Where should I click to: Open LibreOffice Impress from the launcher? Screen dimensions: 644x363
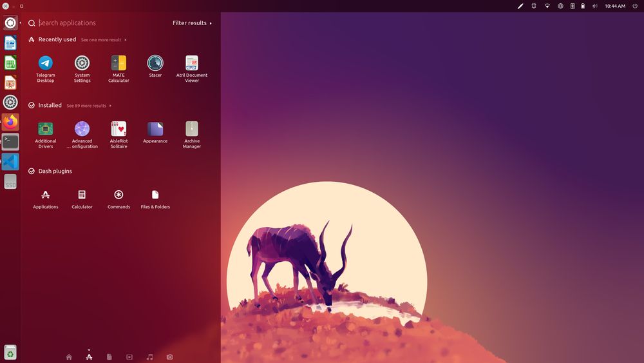(x=10, y=83)
